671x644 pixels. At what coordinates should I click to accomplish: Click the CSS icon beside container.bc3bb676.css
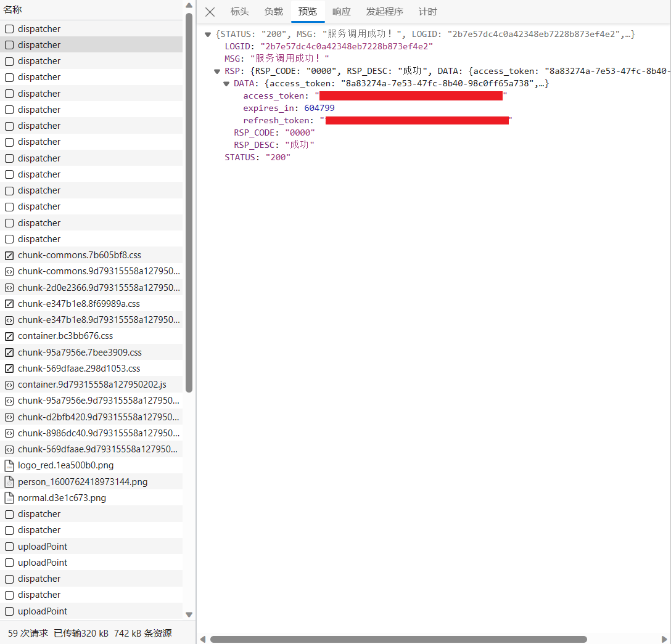point(9,336)
